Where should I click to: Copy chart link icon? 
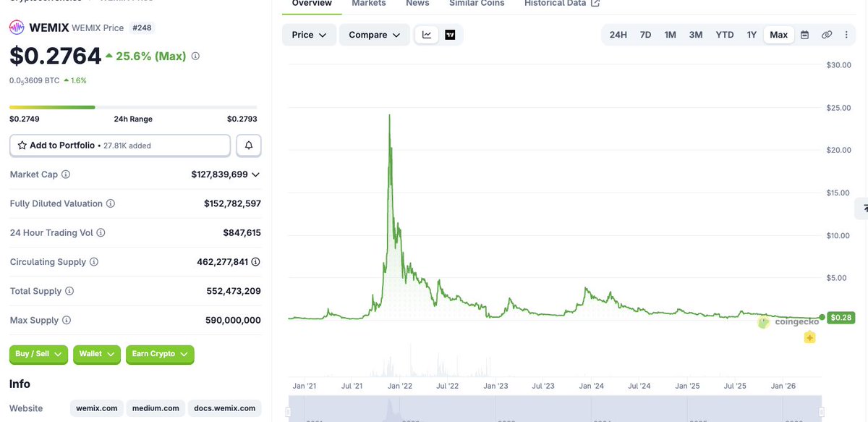(x=826, y=35)
